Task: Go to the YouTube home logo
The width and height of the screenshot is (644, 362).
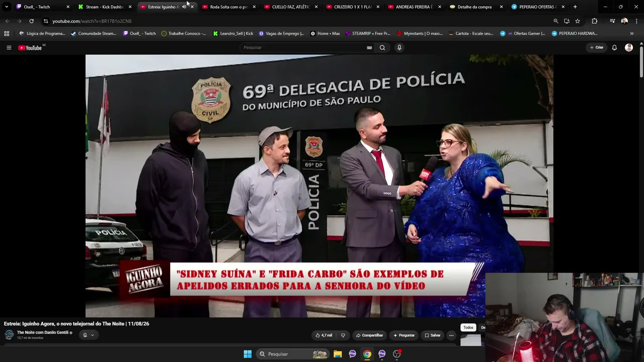Action: 30,48
